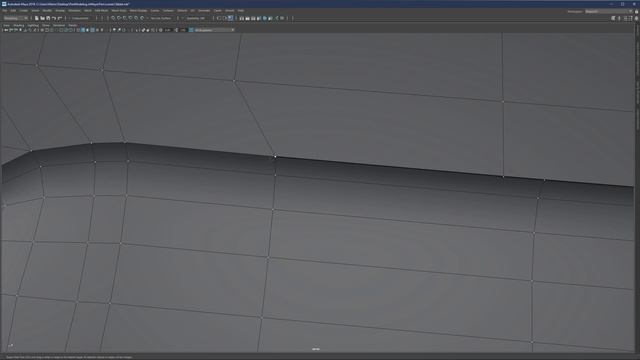This screenshot has height=360, width=640.
Task: Click the Undo icon in status line
Action: click(53, 18)
